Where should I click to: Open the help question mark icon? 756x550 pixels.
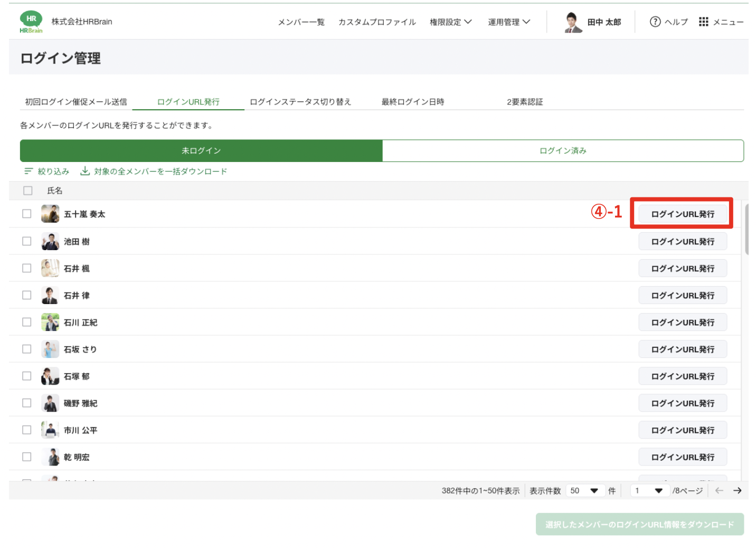[x=655, y=22]
